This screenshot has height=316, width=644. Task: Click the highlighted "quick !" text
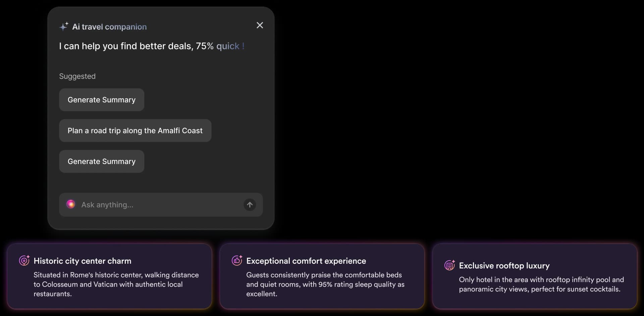[x=230, y=46]
